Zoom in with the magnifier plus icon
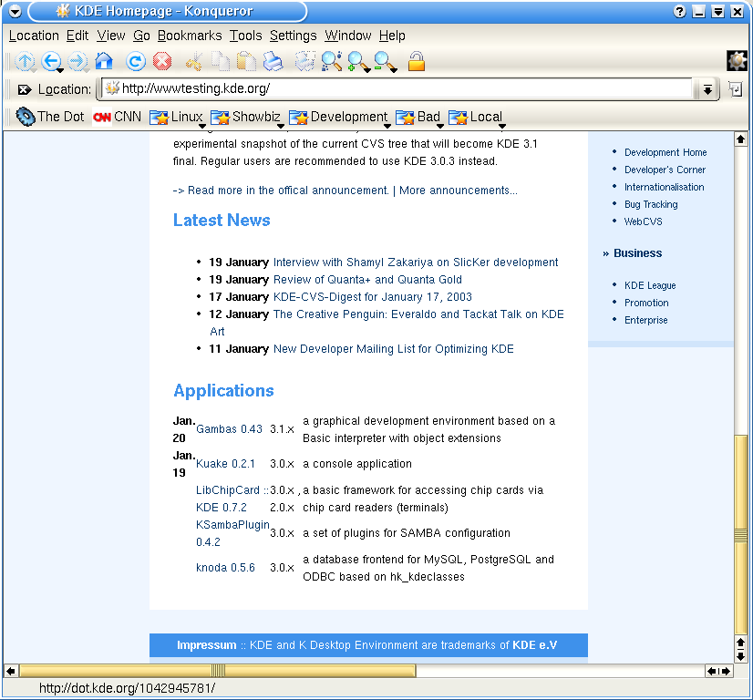Viewport: 753px width, 700px height. pyautogui.click(x=358, y=61)
